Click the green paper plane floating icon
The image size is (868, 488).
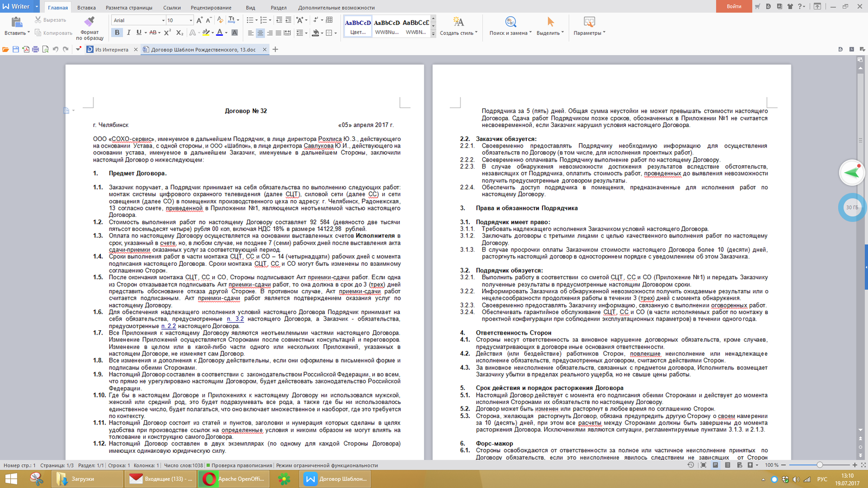pos(852,173)
